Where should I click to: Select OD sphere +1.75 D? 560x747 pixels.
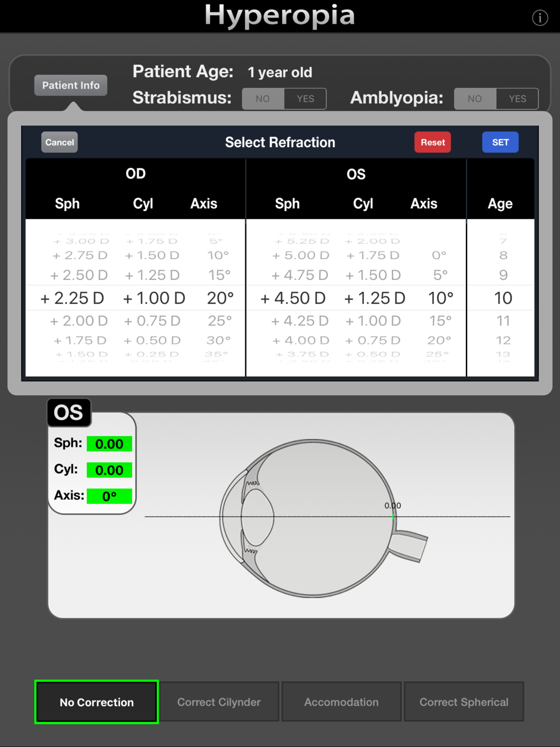pyautogui.click(x=80, y=340)
